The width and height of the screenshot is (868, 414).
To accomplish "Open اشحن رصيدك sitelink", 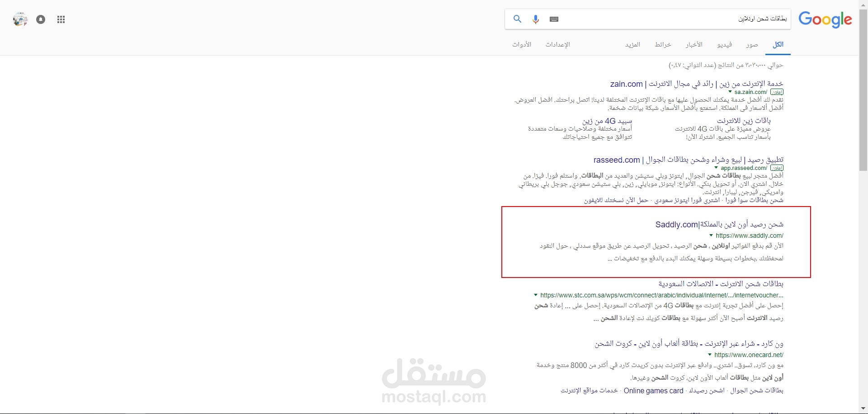I will [x=707, y=390].
